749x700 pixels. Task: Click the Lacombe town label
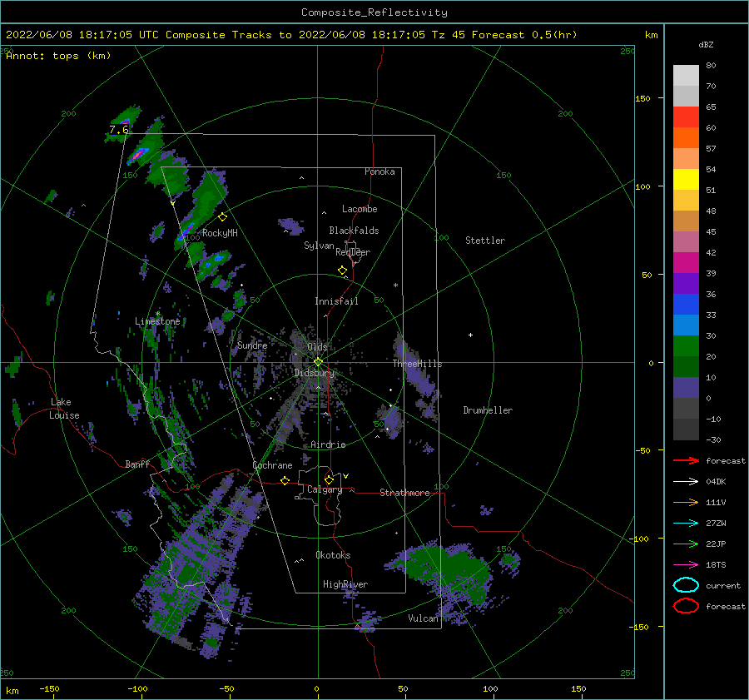[x=360, y=209]
